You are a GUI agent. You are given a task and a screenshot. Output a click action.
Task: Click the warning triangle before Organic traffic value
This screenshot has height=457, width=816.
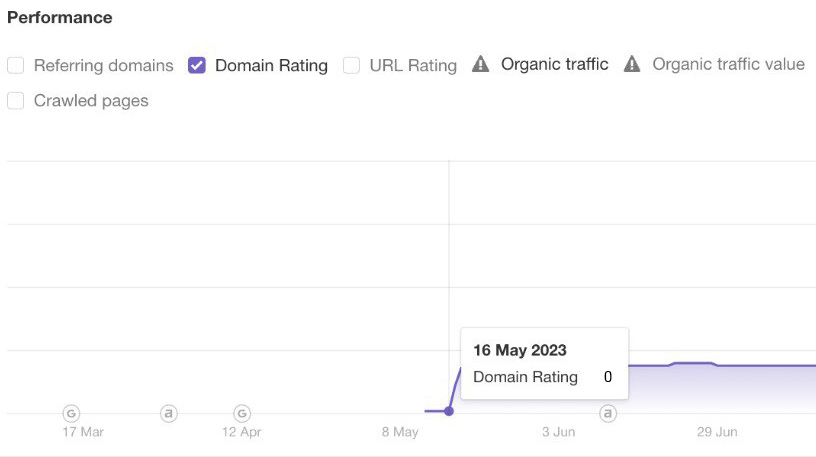tap(631, 65)
